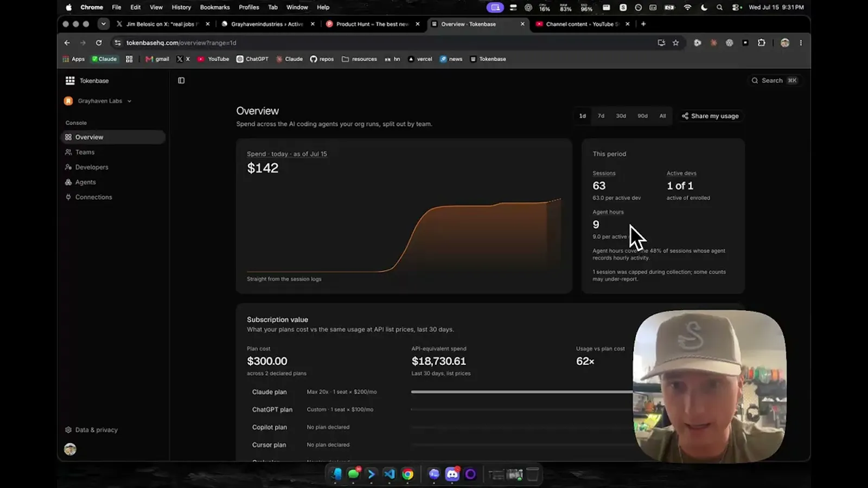Viewport: 868px width, 488px height.
Task: Open the Bookmarks menu in menu bar
Action: tap(215, 8)
